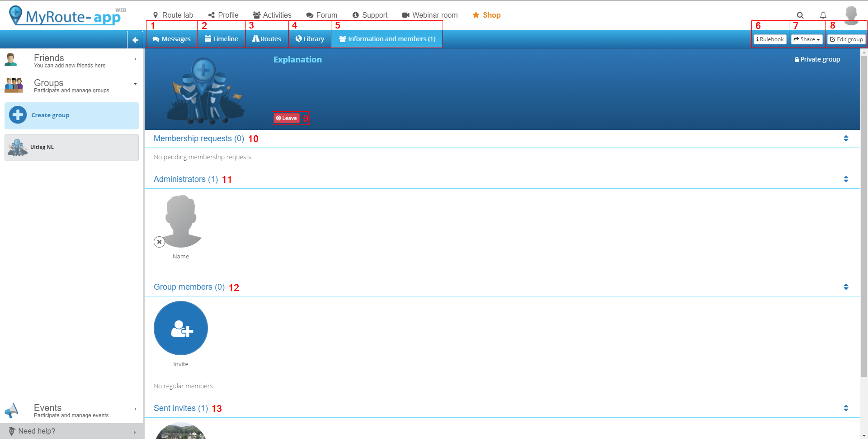Leave the group via red Leave button
This screenshot has width=868, height=439.
click(287, 118)
